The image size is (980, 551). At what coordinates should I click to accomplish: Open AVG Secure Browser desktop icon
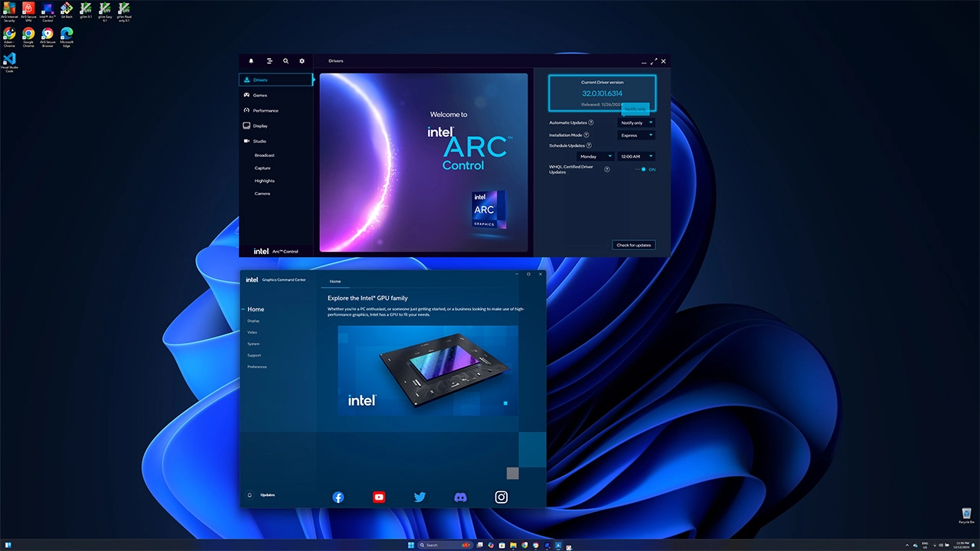tap(47, 37)
